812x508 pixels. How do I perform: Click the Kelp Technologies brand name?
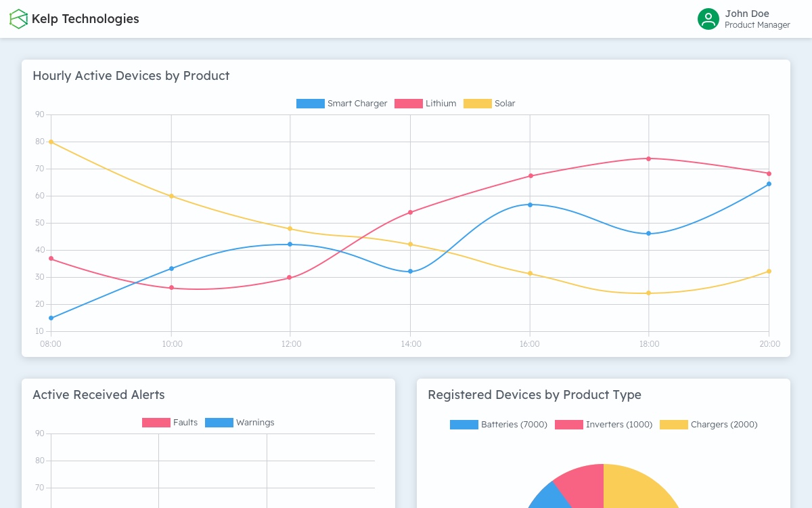[85, 19]
